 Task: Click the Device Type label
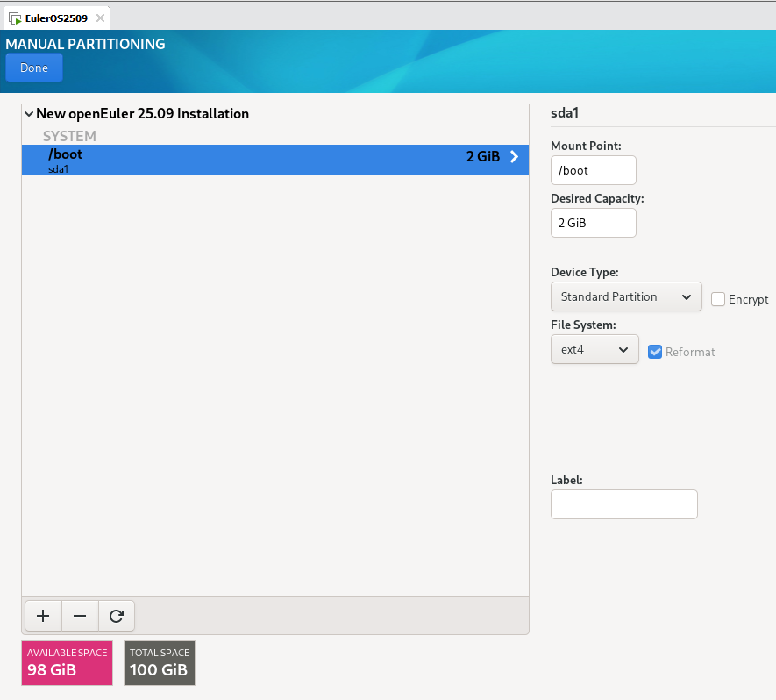click(x=585, y=272)
